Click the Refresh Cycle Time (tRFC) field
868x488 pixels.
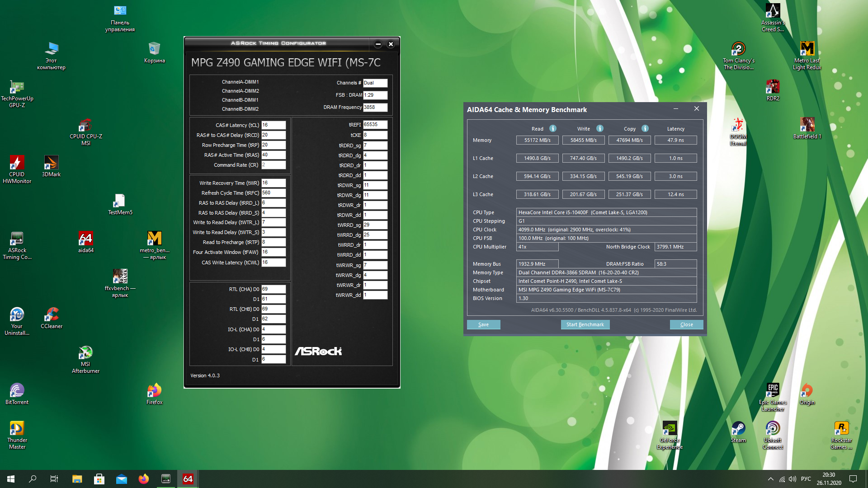pyautogui.click(x=274, y=193)
